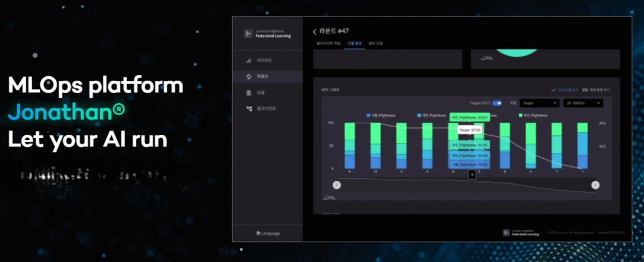Screen dimensions: 644x262
Task: Open the dashboard bar-chart icon in sidebar
Action: [248, 60]
